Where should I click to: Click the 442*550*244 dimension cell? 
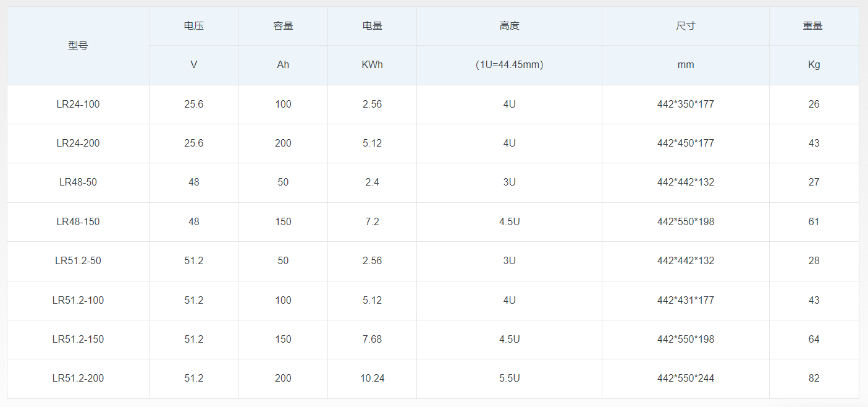click(x=686, y=379)
